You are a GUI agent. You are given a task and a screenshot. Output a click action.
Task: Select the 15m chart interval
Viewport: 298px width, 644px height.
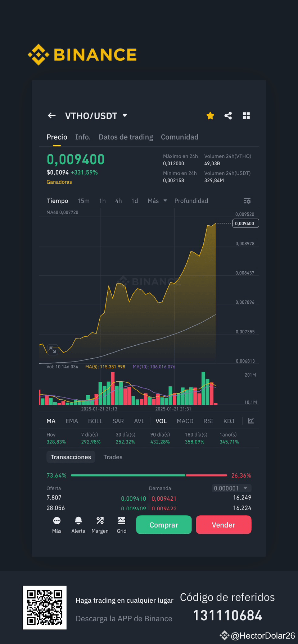pos(83,201)
